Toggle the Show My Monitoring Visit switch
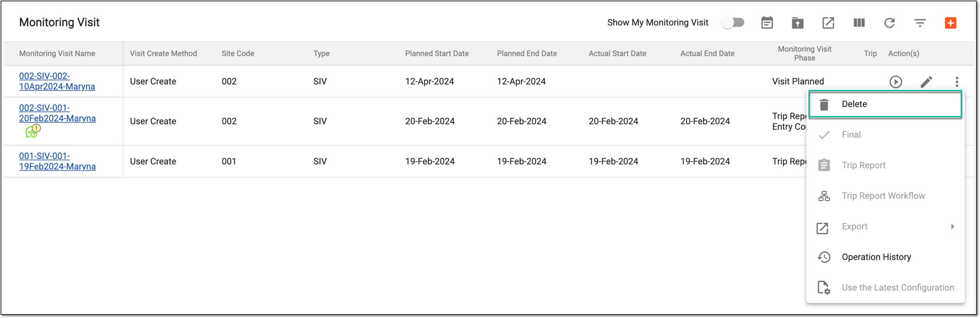The width and height of the screenshot is (980, 318). 733,23
